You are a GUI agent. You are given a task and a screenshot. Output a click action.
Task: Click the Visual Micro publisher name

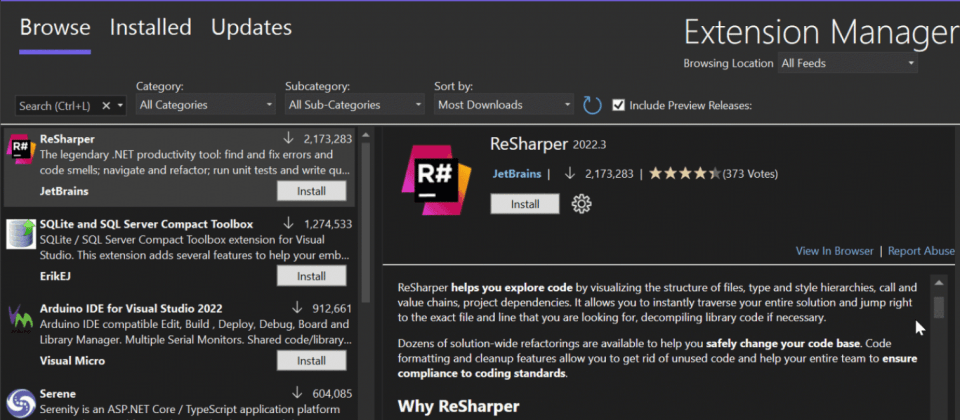click(x=72, y=361)
